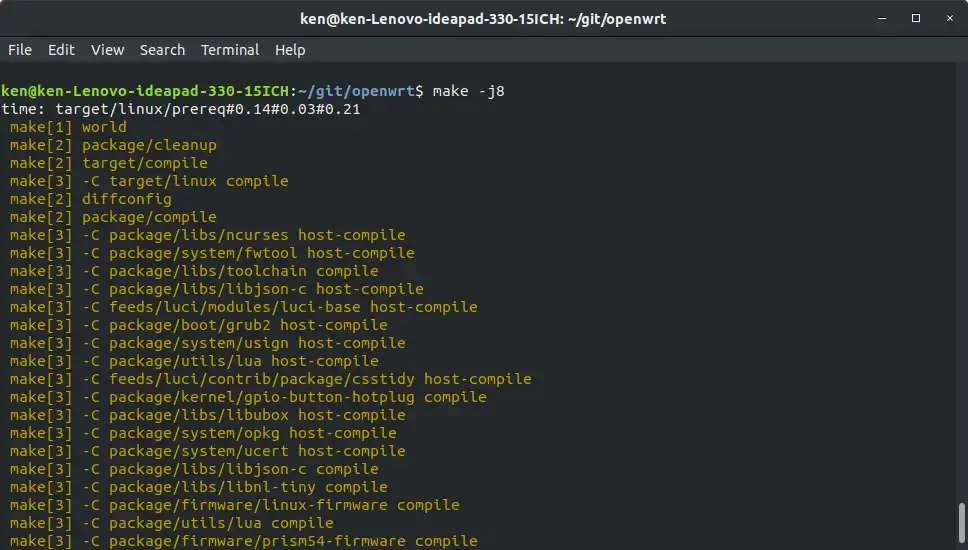968x550 pixels.
Task: Click the 'package/libs/libjson-c host-compile' line
Action: click(x=217, y=289)
